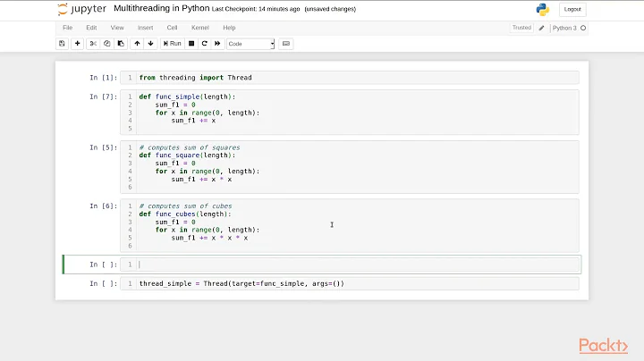Screen dimensions: 644x361
Task: Run the selected cell
Action: tap(172, 44)
